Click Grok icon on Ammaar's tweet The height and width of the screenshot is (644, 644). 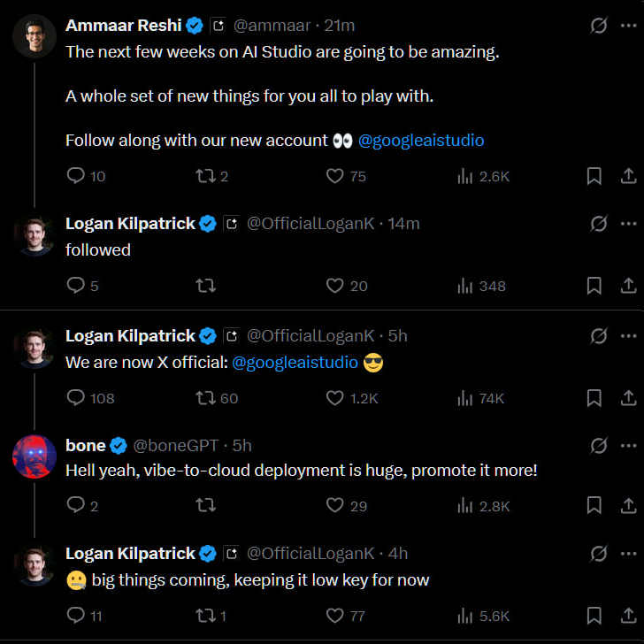pos(599,26)
